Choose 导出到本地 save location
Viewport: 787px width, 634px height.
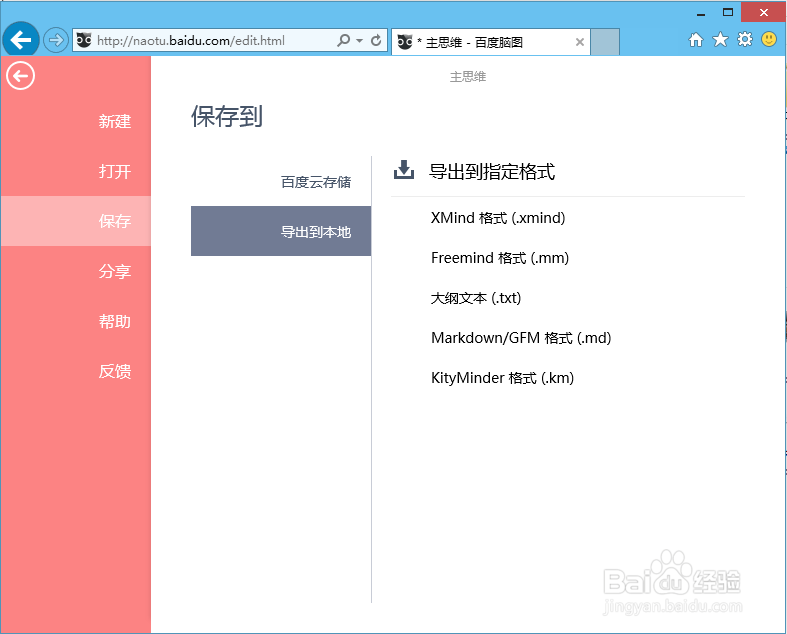pyautogui.click(x=281, y=231)
